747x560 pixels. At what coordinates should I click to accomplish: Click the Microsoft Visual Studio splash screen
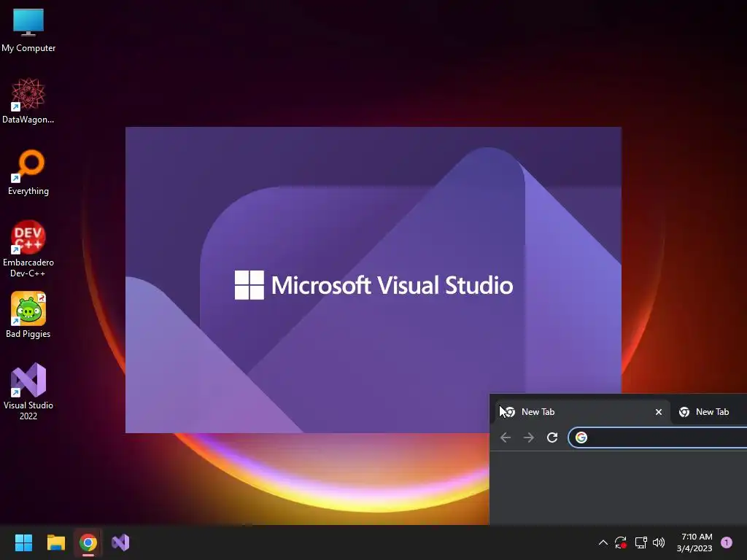coord(373,279)
